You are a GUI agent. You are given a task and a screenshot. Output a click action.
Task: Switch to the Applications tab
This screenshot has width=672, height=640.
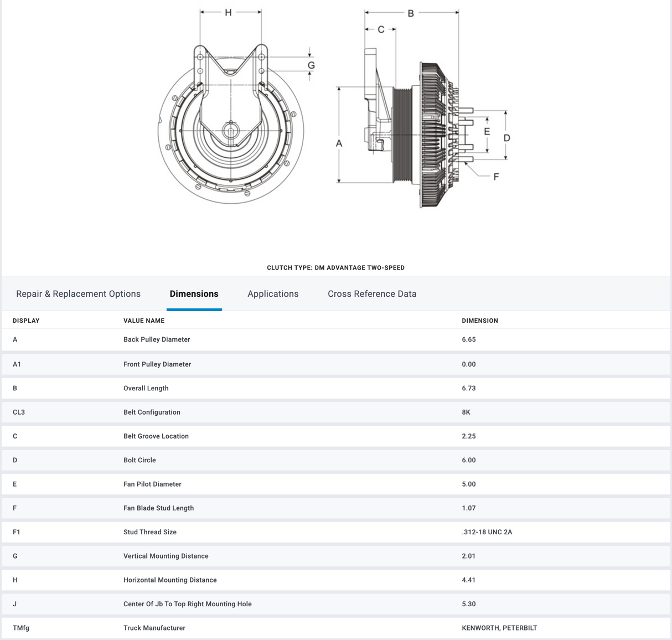[273, 294]
